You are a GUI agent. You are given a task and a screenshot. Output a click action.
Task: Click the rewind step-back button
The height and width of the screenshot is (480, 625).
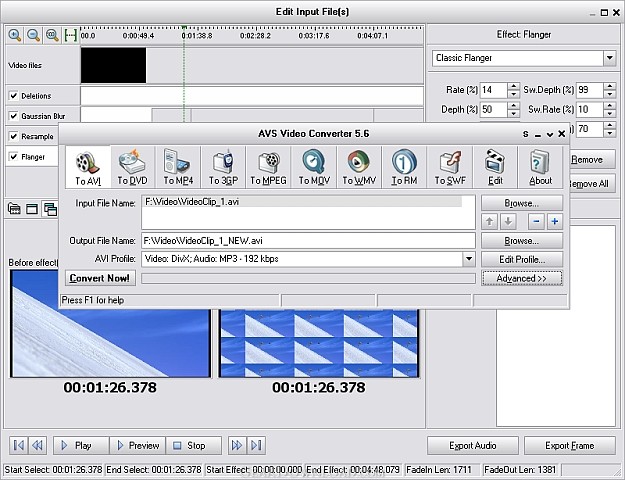(x=37, y=445)
